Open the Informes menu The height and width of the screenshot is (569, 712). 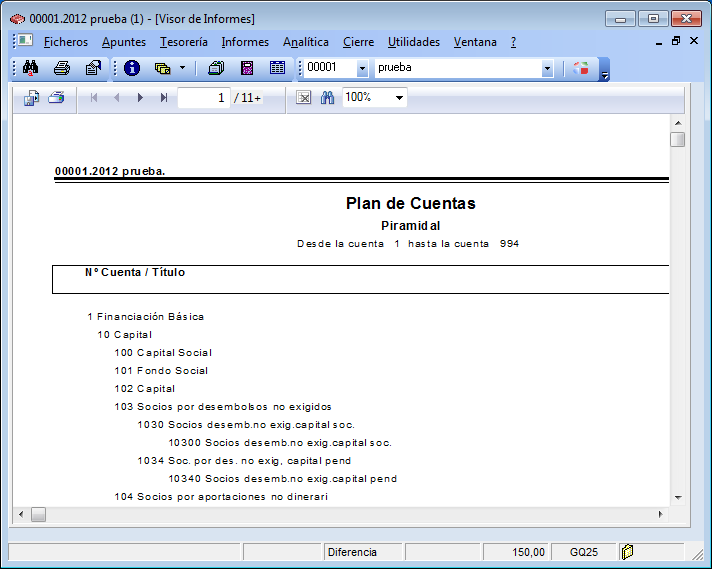point(245,42)
